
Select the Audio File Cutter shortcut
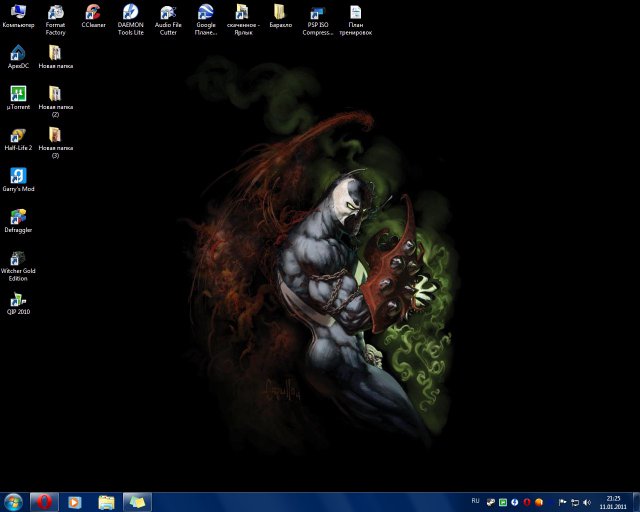(167, 13)
